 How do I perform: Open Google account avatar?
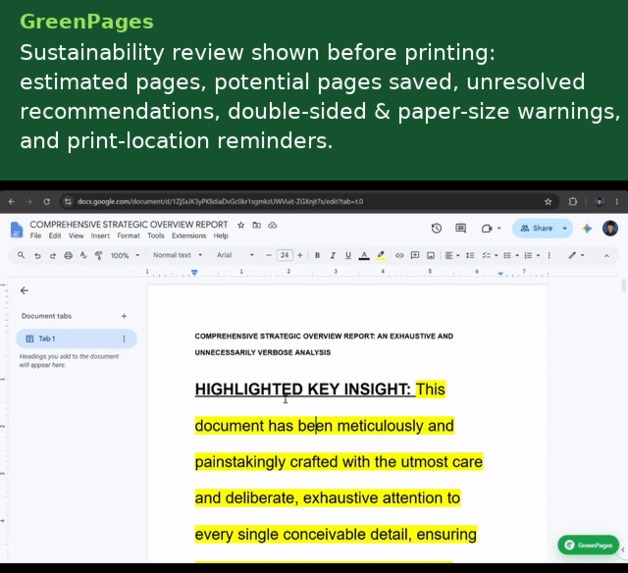click(x=610, y=228)
